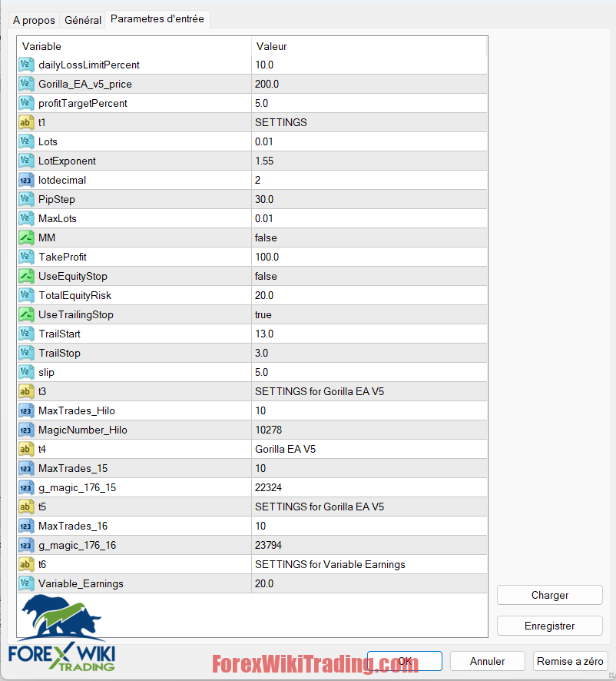Select the TrailStop value 3.0
Image resolution: width=616 pixels, height=681 pixels.
coord(262,353)
